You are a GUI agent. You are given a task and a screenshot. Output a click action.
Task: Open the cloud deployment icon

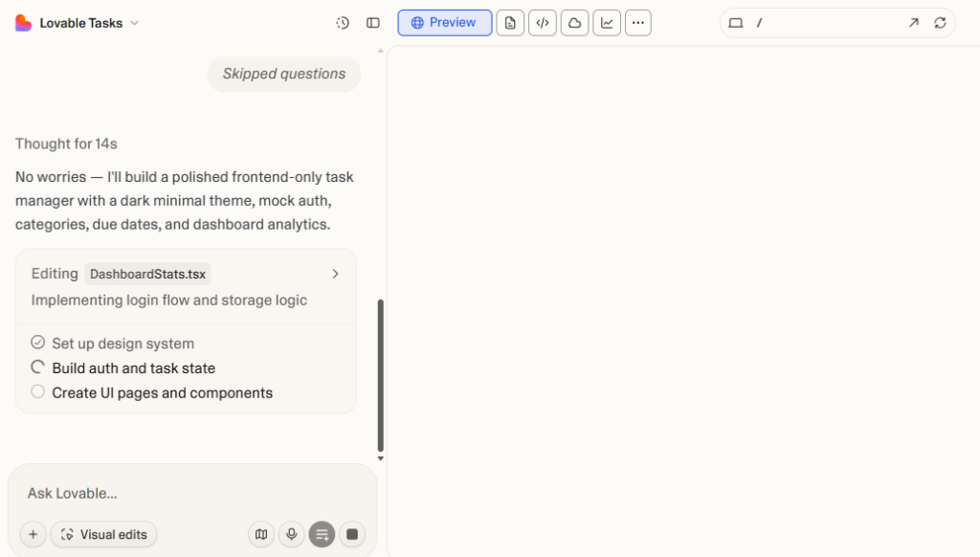coord(574,22)
